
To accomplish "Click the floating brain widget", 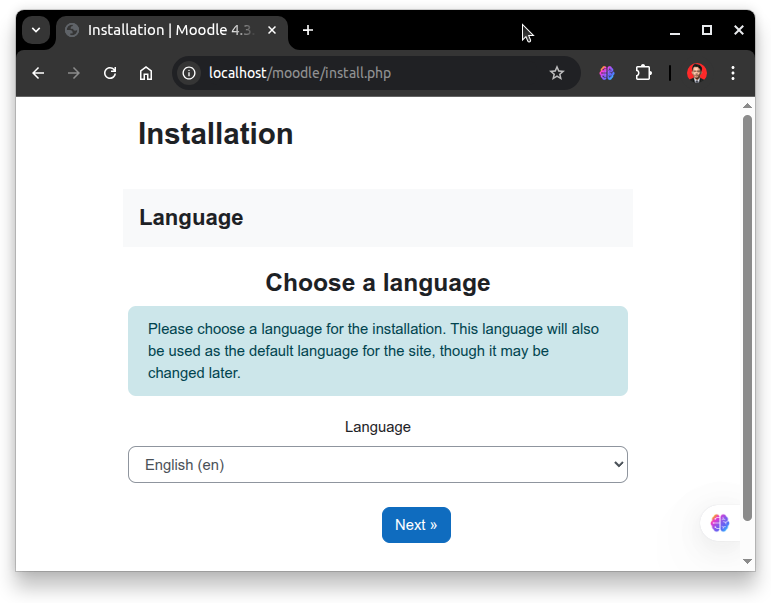I will pos(720,523).
